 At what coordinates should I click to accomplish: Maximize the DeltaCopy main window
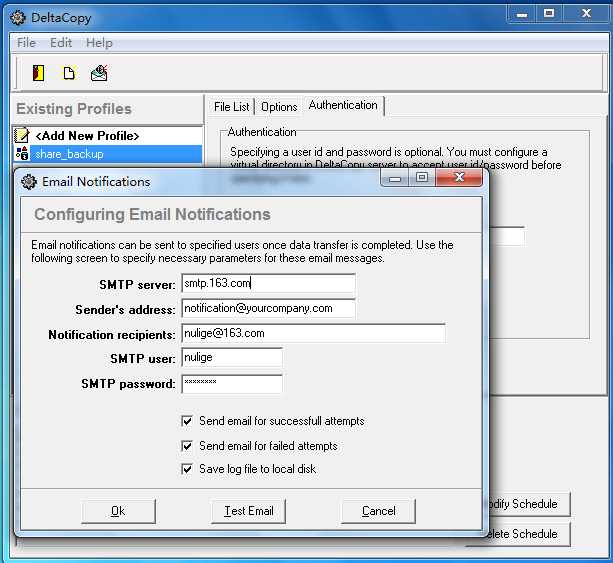coord(549,14)
